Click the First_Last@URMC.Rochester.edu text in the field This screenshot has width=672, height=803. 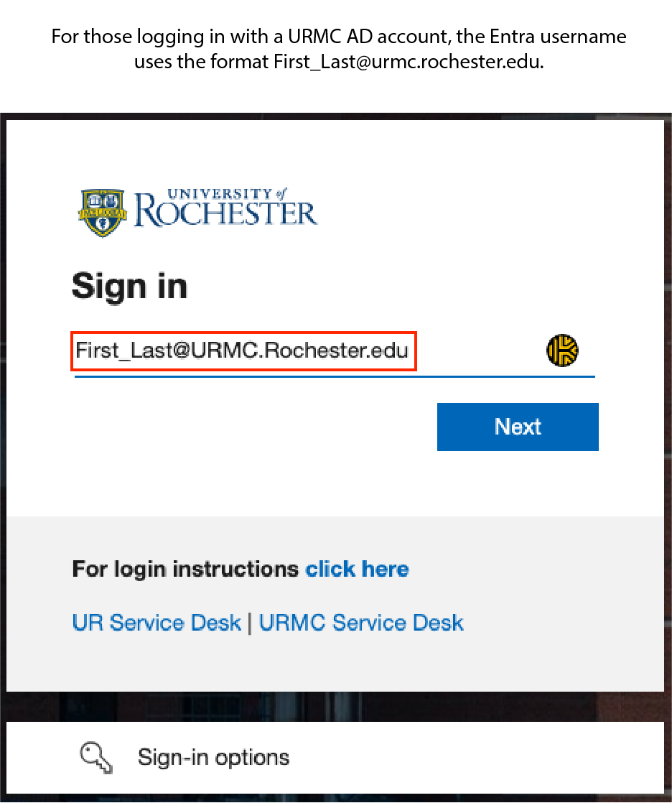[x=242, y=351]
